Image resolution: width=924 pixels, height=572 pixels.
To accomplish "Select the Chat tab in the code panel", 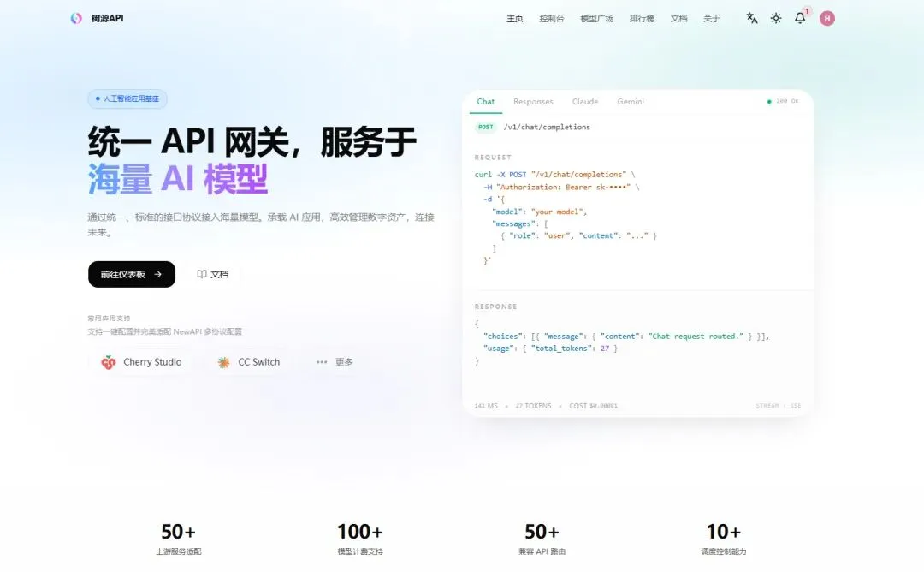I will coord(486,101).
